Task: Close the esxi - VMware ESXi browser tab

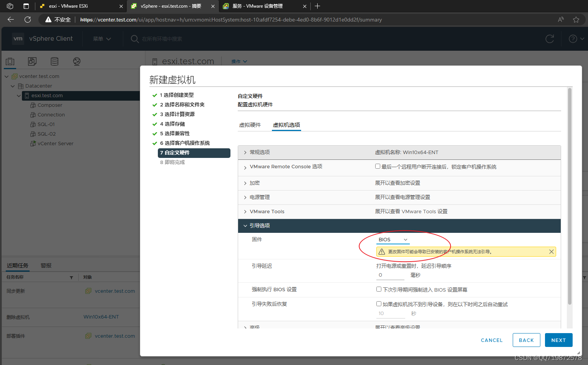Action: point(121,6)
